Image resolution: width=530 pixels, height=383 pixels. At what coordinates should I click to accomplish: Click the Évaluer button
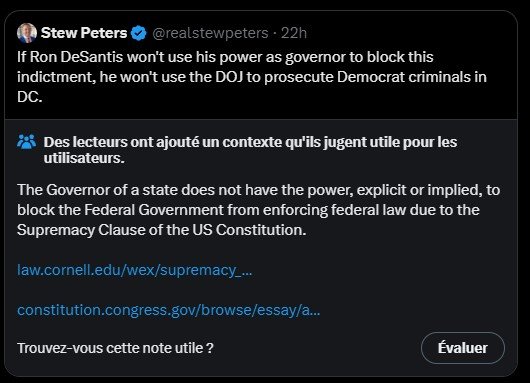463,348
